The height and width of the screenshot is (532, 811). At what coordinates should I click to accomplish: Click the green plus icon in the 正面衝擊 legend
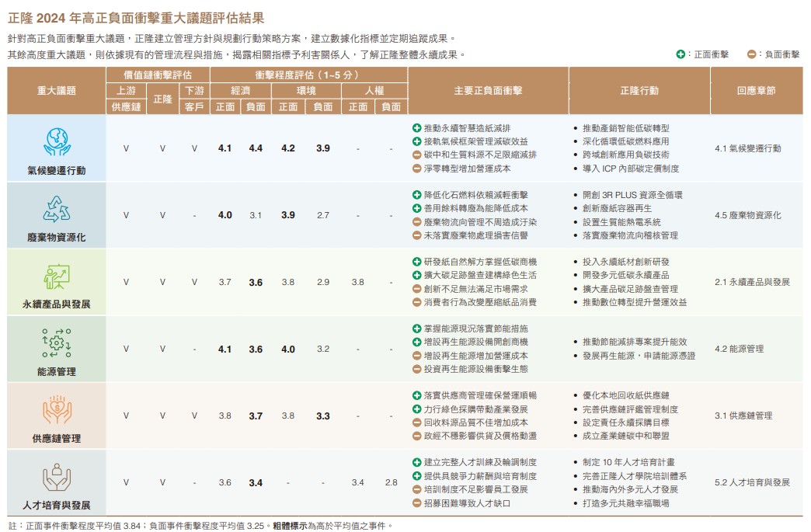point(680,55)
